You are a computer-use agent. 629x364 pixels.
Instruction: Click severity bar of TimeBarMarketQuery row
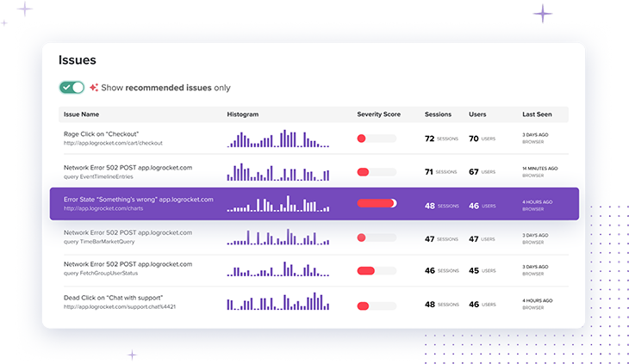pos(377,238)
